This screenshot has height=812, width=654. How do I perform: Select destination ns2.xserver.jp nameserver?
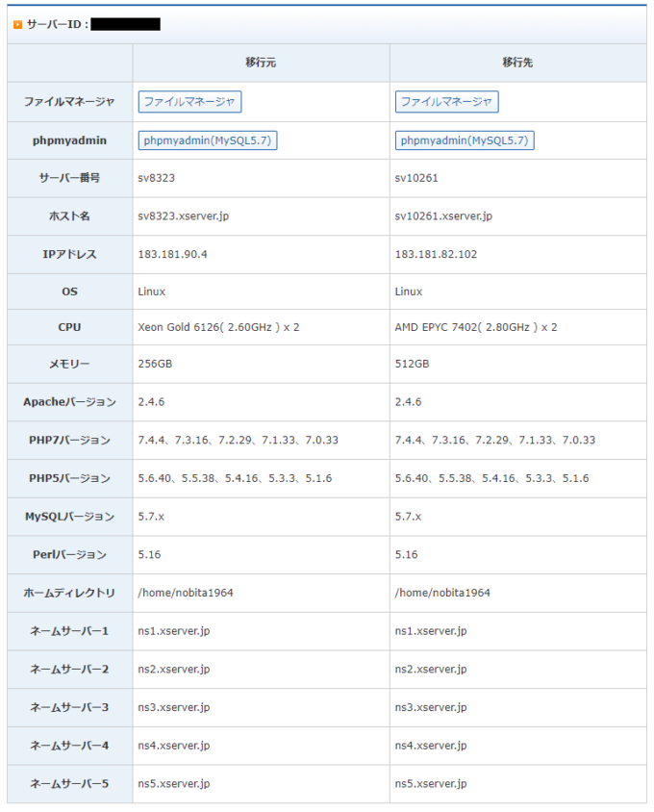431,670
